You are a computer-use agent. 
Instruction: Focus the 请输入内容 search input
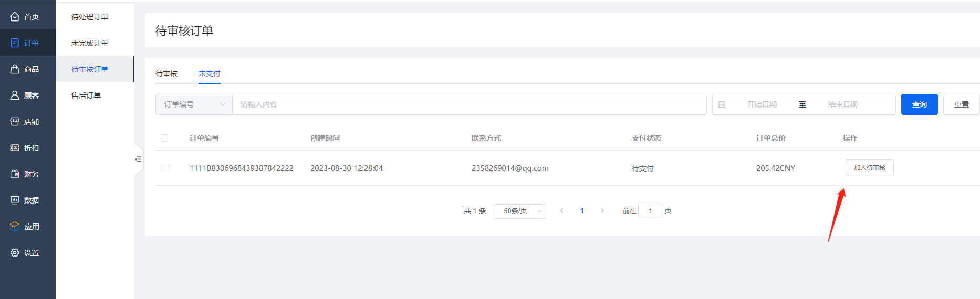[x=470, y=104]
